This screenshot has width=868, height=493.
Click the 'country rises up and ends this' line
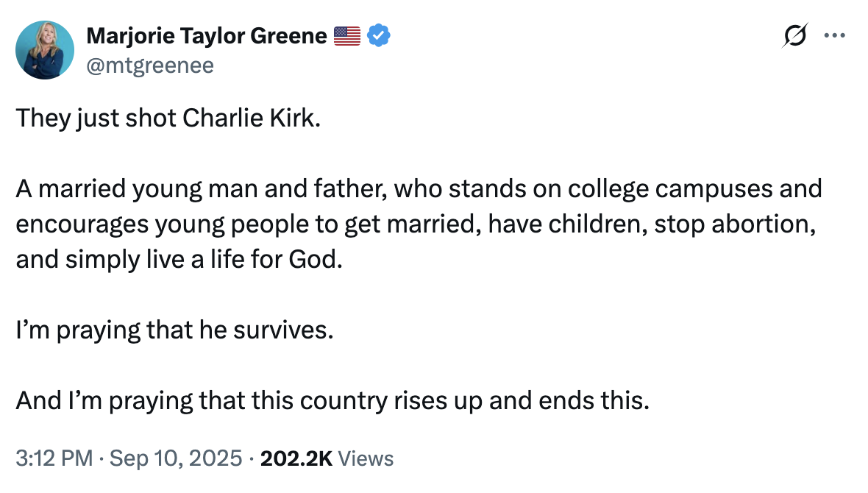(x=332, y=400)
